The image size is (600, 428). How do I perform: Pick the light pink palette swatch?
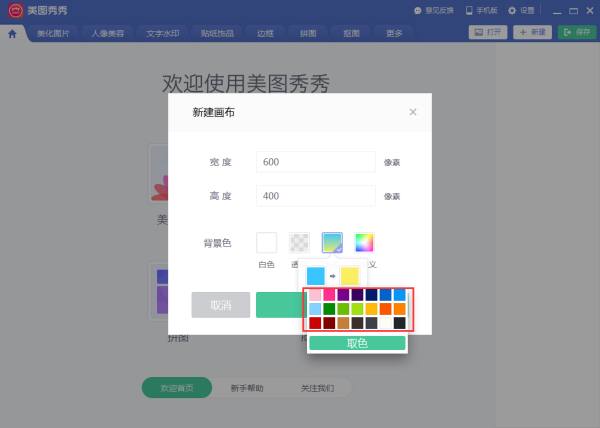[315, 295]
